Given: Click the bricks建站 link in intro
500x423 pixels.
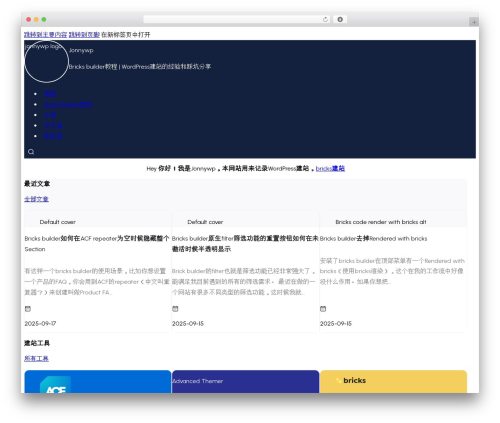Looking at the screenshot, I should coord(330,169).
